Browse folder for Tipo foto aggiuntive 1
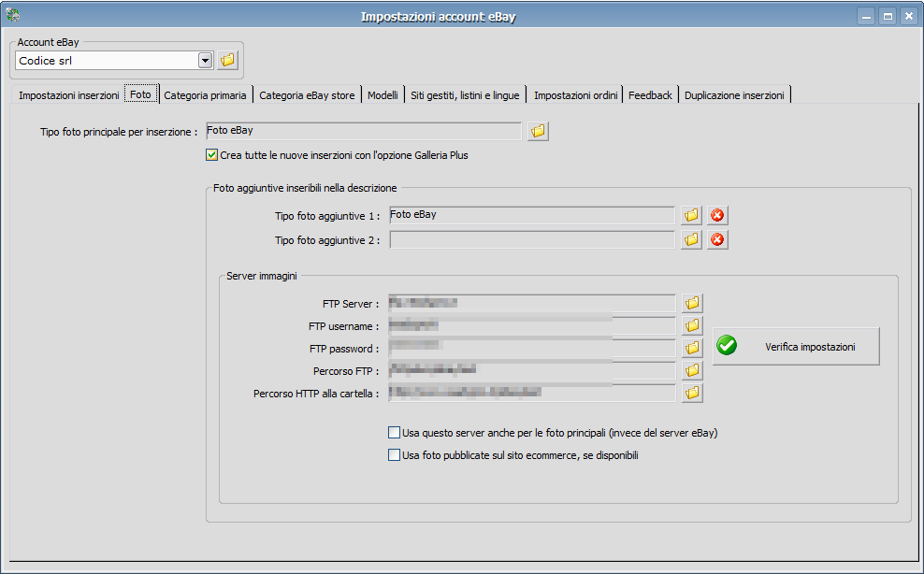924x574 pixels. pos(692,215)
